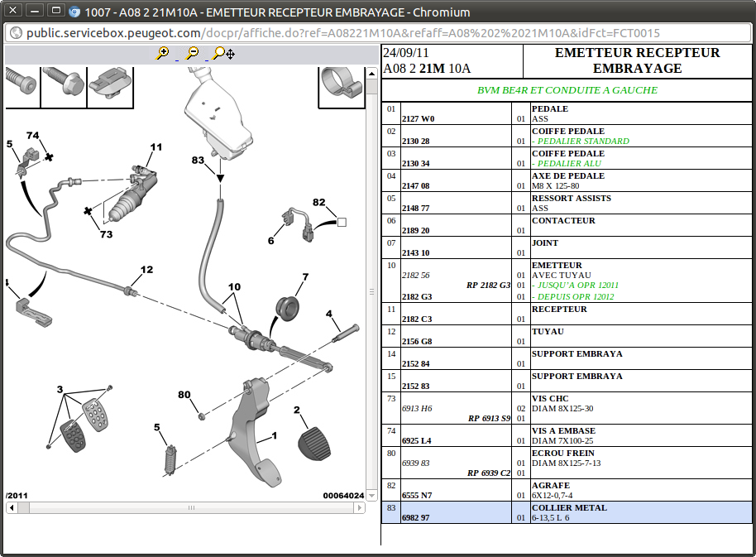Select callout 5 beside the assist spring
This screenshot has height=557, width=756.
(x=156, y=427)
